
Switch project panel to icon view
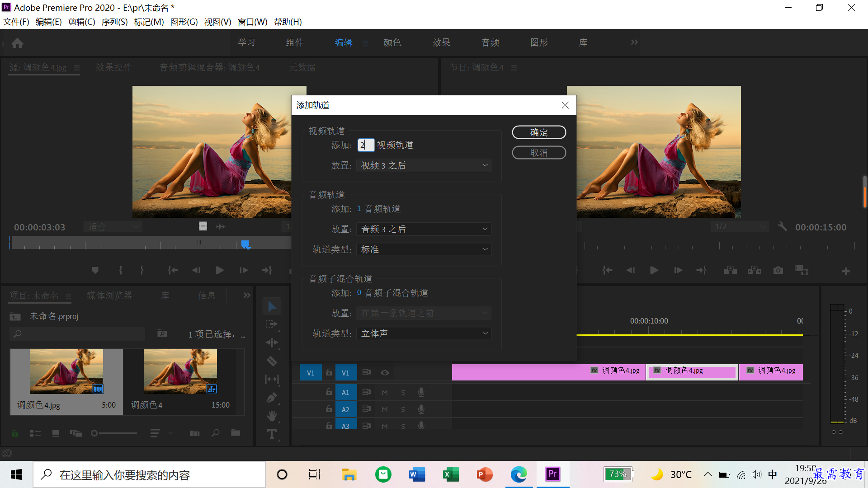tap(56, 433)
